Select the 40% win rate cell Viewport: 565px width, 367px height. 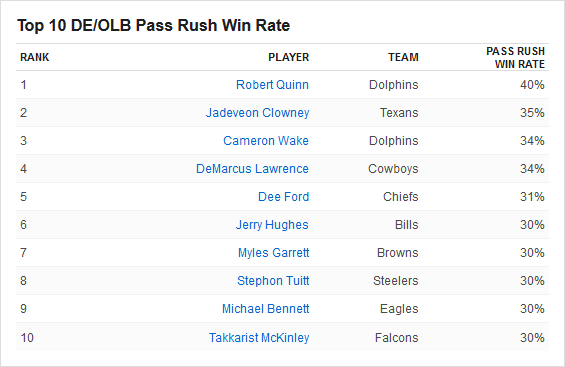coord(532,85)
